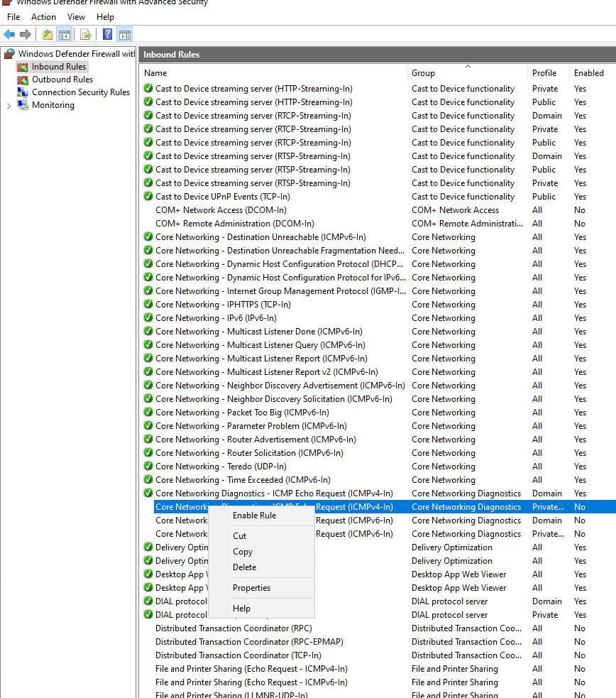Click the Inbound Rules brick wall icon

tap(23, 67)
